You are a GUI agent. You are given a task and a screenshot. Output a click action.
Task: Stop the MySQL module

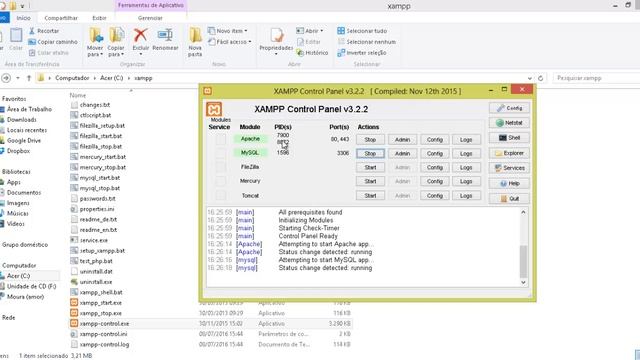(370, 153)
